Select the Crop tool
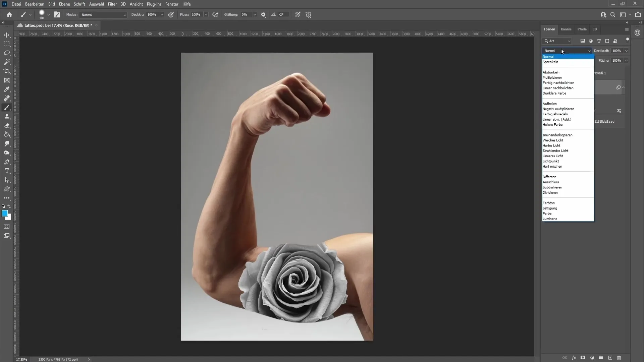Image resolution: width=644 pixels, height=362 pixels. point(7,71)
